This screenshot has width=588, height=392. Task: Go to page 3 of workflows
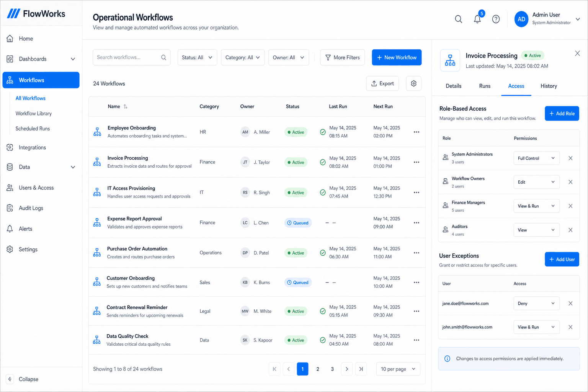pyautogui.click(x=332, y=369)
